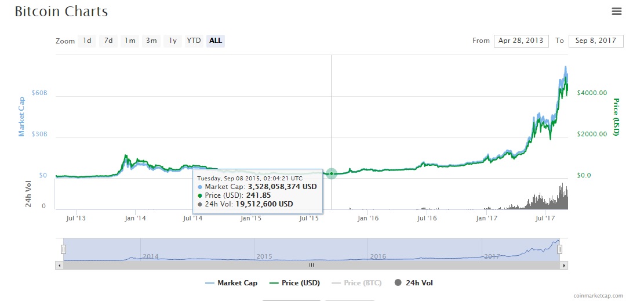This screenshot has height=301, width=644.
Task: Click the $30B market cap axis label
Action: (x=39, y=134)
